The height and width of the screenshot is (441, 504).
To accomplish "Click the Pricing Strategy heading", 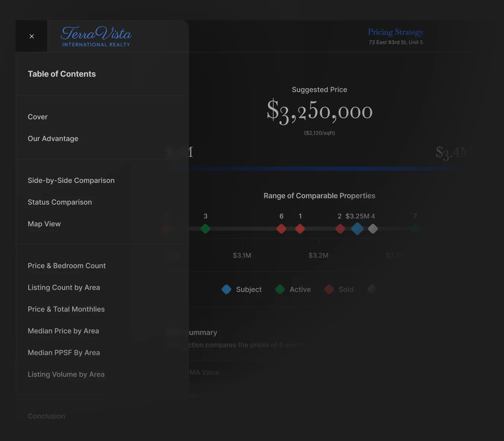I will [x=396, y=32].
